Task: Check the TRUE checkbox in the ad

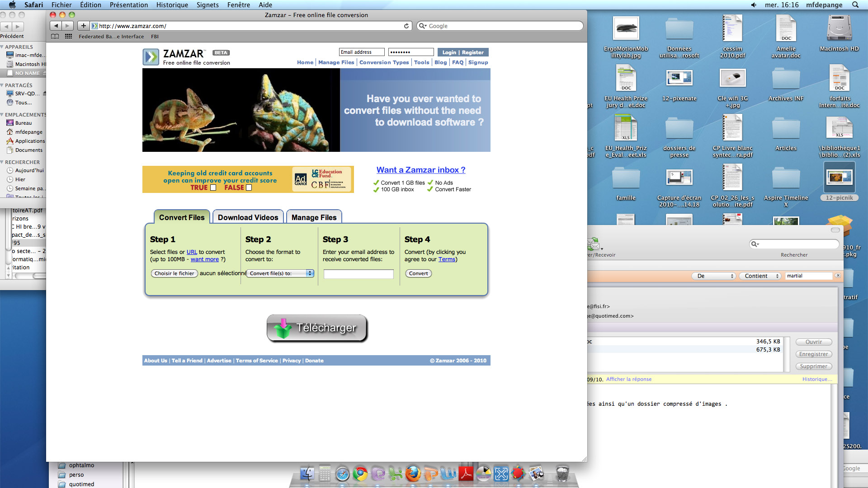Action: [x=213, y=188]
